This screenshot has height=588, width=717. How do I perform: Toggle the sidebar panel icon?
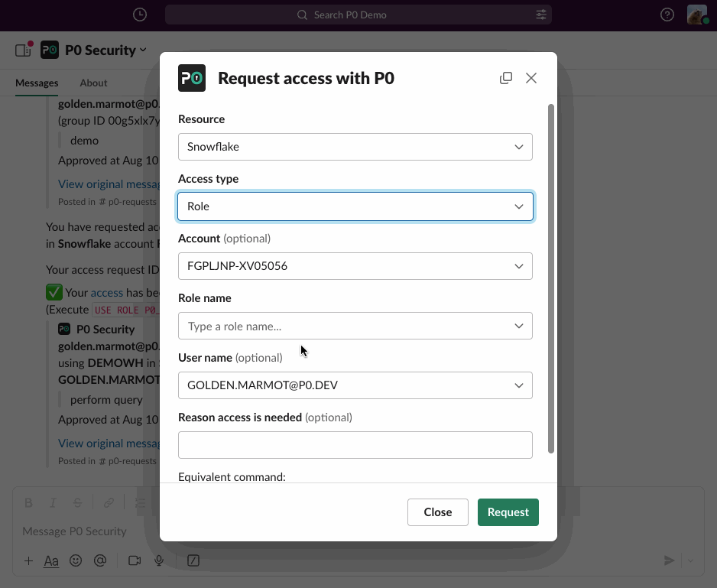coord(23,50)
